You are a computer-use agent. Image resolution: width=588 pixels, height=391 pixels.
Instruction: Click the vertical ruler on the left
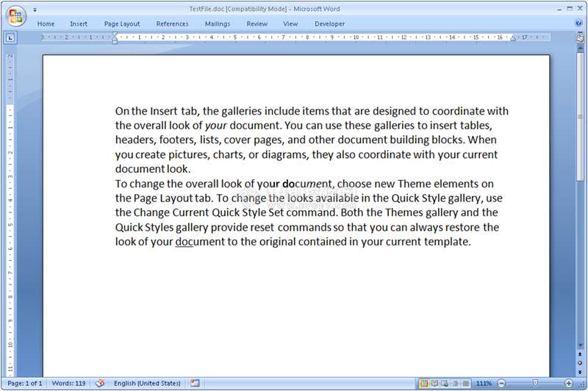click(x=10, y=214)
